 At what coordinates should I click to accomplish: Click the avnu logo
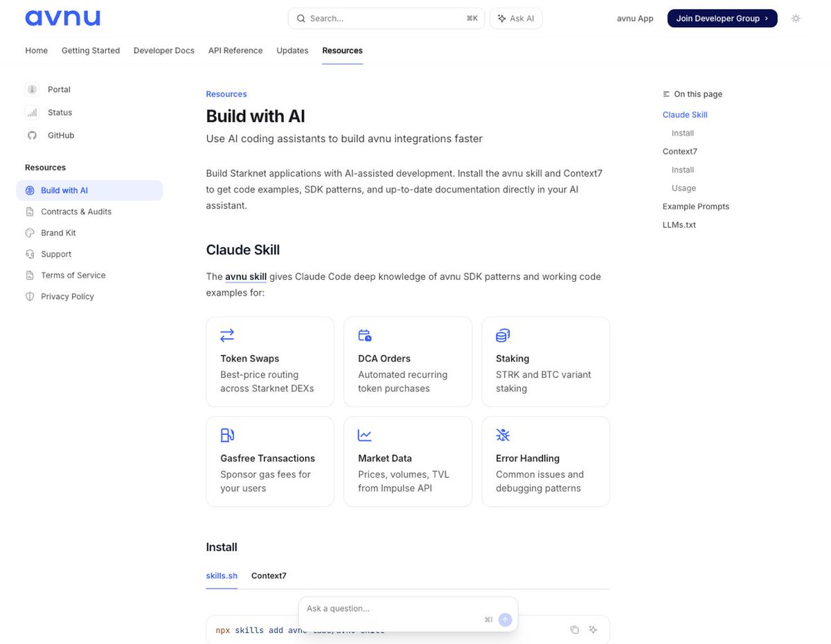pos(62,18)
